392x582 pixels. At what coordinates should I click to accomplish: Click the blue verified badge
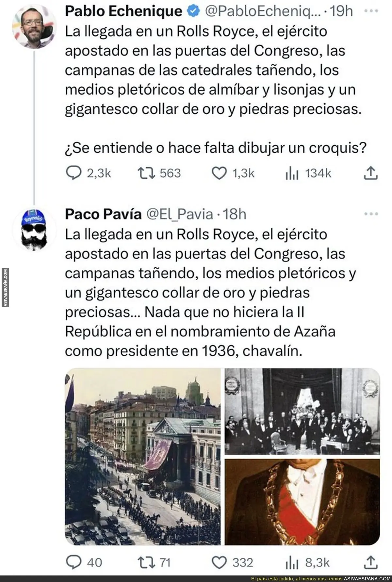(x=193, y=11)
